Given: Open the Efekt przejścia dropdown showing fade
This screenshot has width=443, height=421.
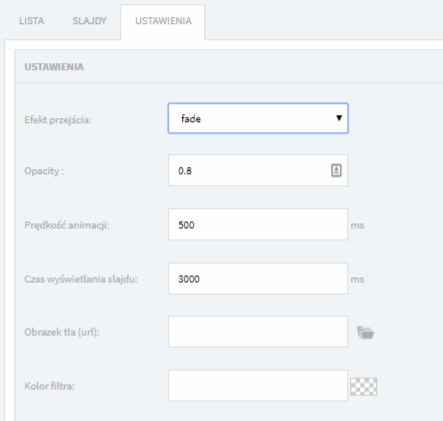Looking at the screenshot, I should (x=258, y=118).
